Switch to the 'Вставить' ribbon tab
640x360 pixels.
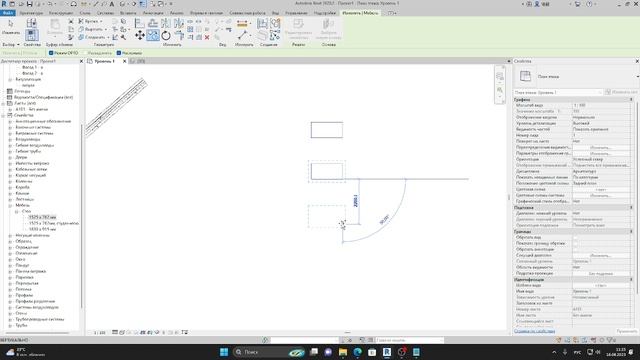[x=128, y=13]
